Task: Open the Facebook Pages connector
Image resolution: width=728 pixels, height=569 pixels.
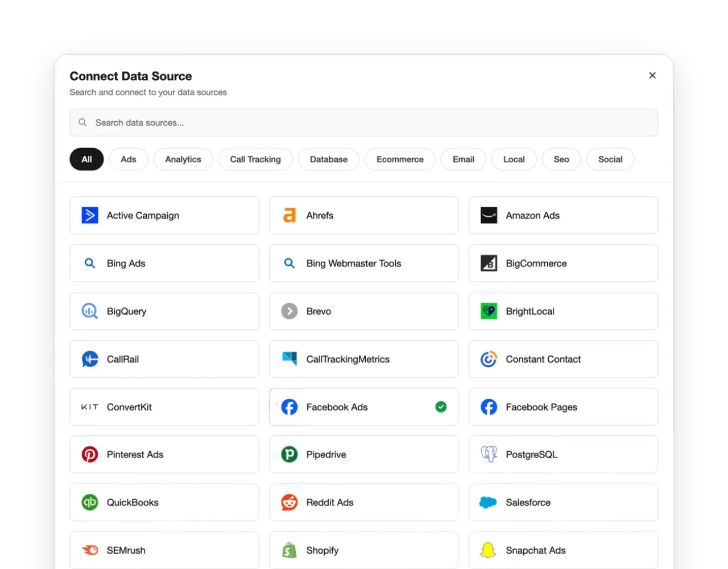Action: tap(564, 407)
